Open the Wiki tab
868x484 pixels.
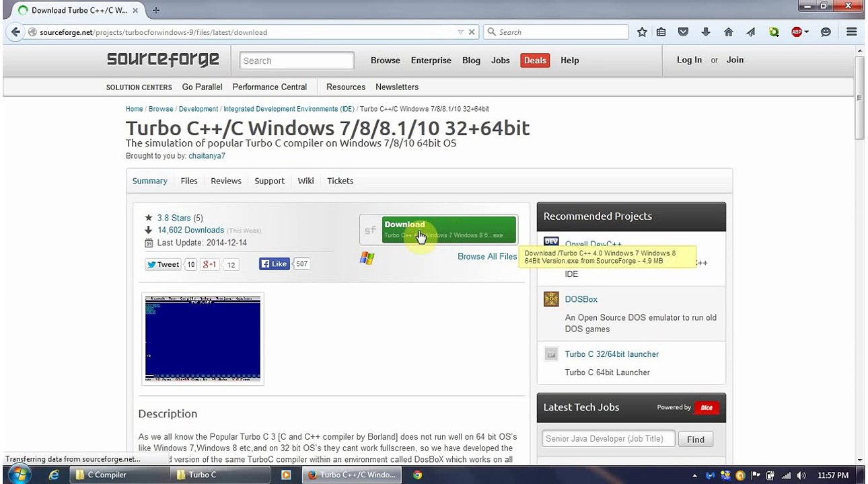pos(306,181)
